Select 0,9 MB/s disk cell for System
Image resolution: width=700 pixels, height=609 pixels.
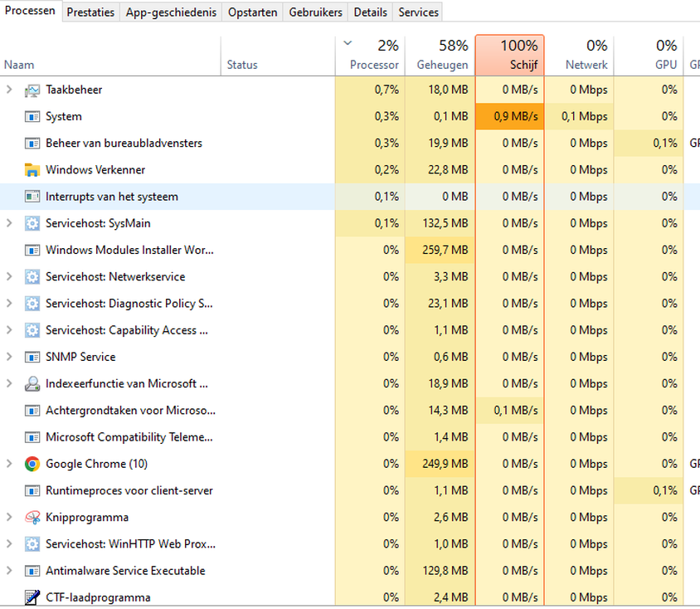[510, 116]
